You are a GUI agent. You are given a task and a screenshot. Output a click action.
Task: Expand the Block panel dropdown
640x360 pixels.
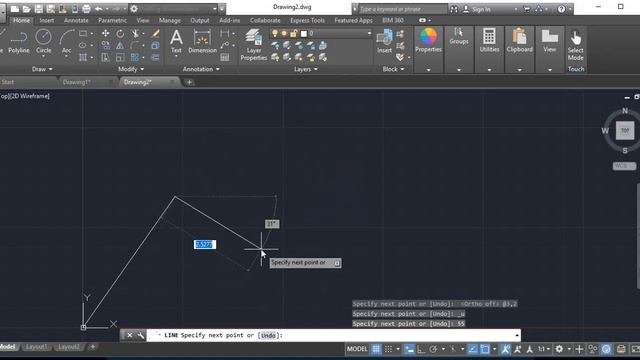[x=393, y=69]
